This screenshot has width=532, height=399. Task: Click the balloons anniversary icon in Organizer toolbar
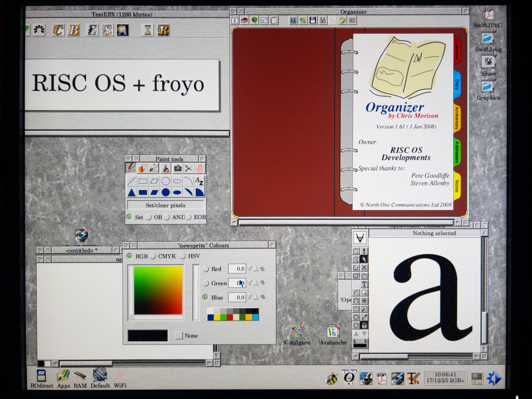pyautogui.click(x=254, y=20)
